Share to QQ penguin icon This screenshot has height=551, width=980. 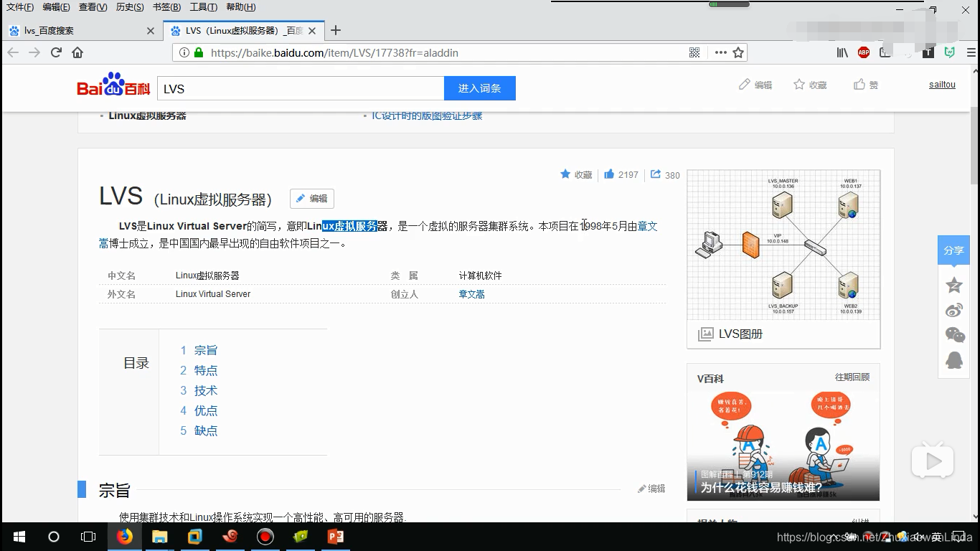[954, 359]
